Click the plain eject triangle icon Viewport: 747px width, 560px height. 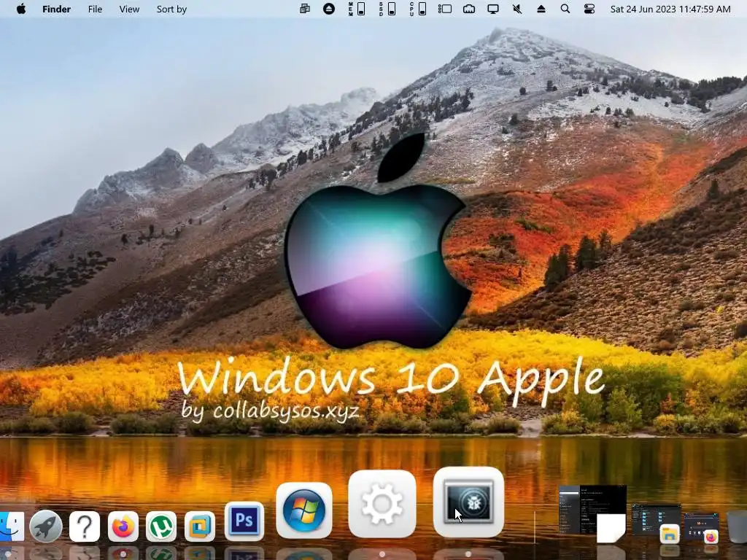(x=541, y=9)
